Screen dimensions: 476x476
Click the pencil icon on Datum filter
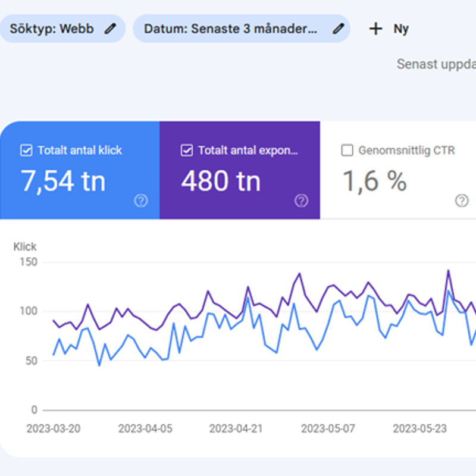click(x=338, y=29)
